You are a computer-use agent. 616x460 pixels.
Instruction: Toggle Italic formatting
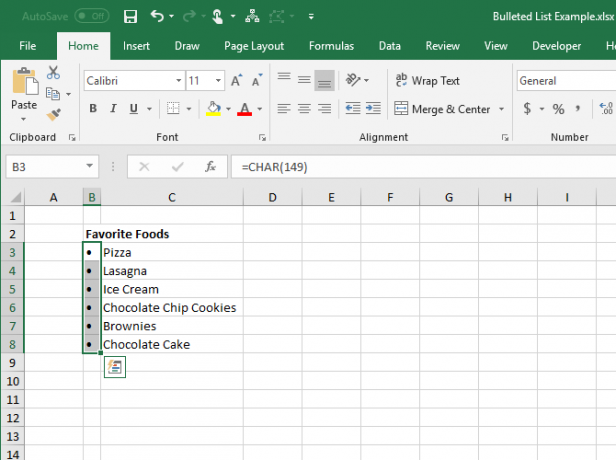tap(114, 108)
